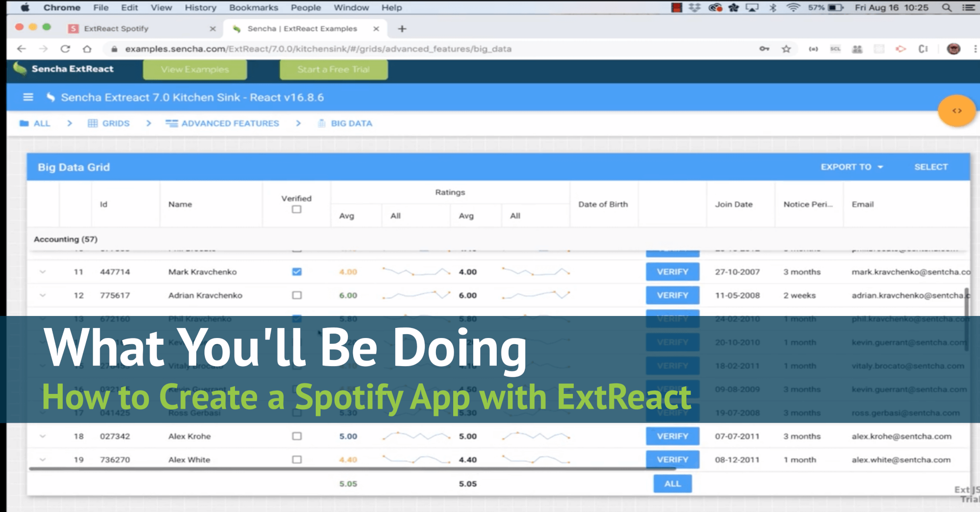Viewport: 980px width, 512px height.
Task: Verify Adrian Kravchenko's record
Action: (x=672, y=295)
